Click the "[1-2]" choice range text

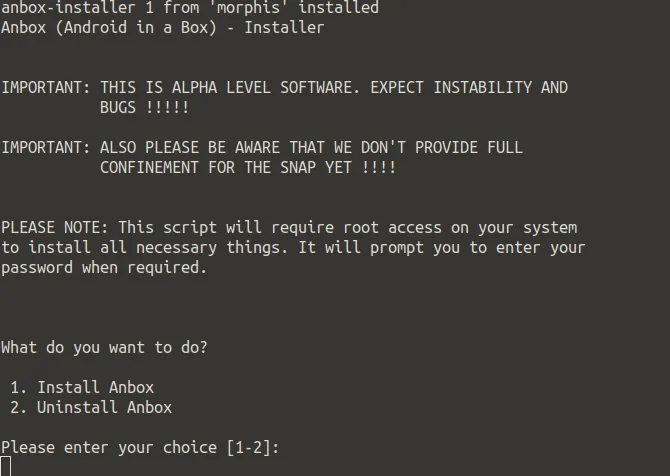pyautogui.click(x=248, y=447)
